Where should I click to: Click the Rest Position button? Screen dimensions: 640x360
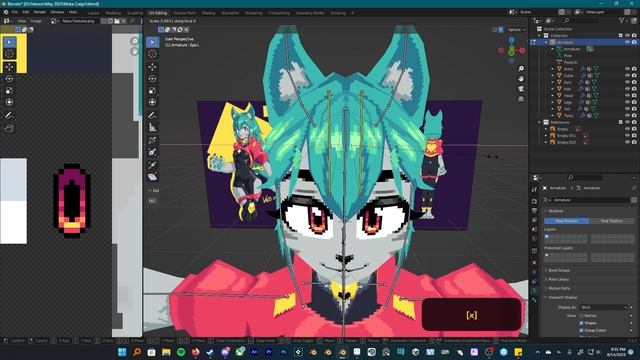tap(611, 221)
